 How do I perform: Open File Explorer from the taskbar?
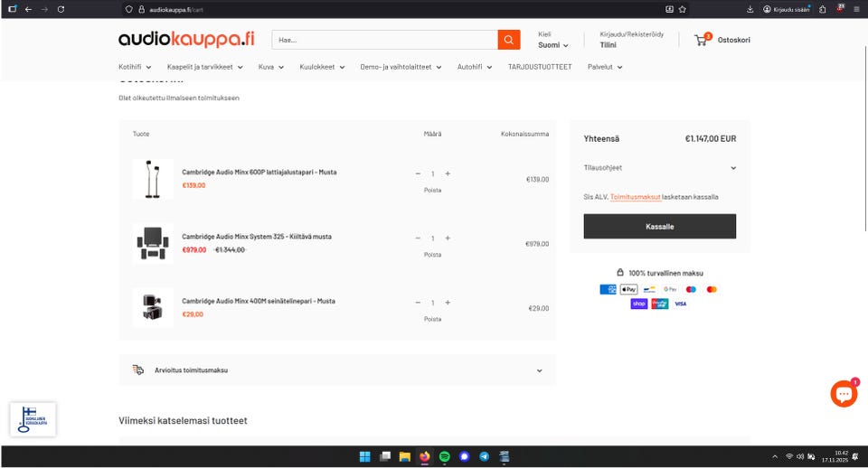(x=405, y=456)
